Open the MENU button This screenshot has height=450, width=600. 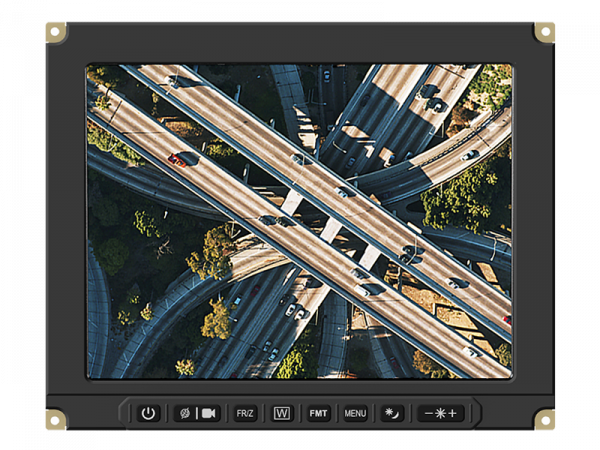(355, 413)
